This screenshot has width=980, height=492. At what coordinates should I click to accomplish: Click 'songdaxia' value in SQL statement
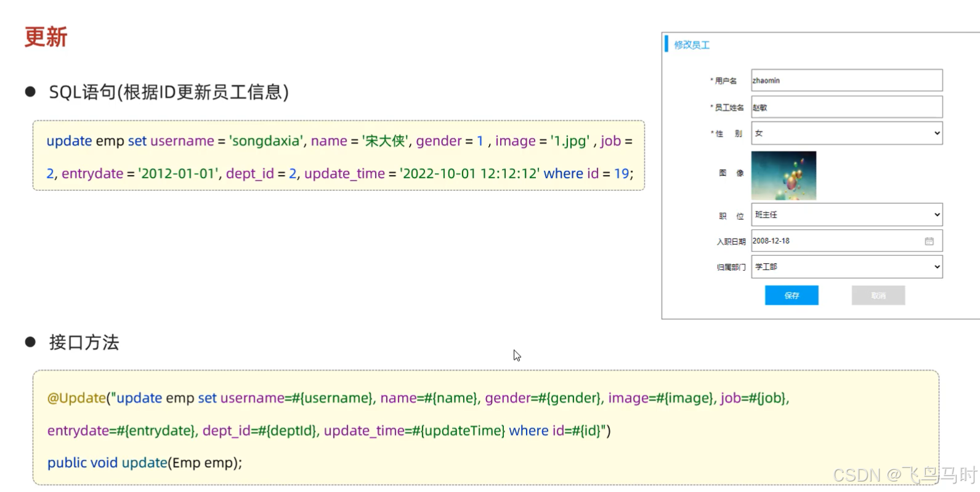coord(266,141)
